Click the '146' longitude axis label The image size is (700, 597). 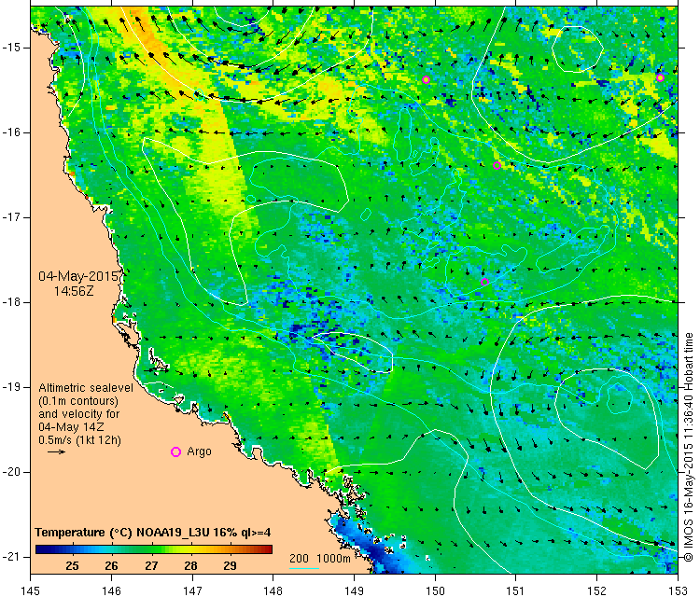tap(111, 590)
